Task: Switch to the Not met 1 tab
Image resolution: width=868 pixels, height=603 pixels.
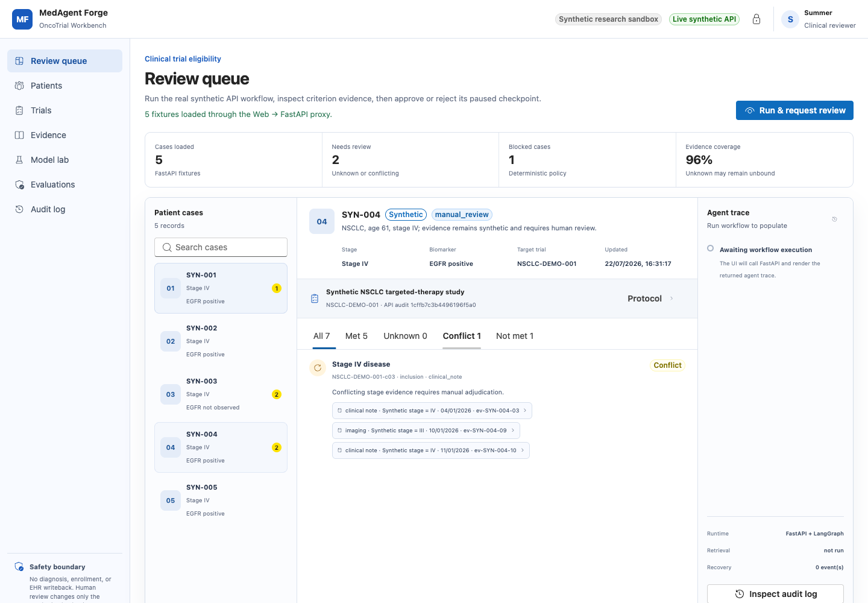Action: (515, 336)
